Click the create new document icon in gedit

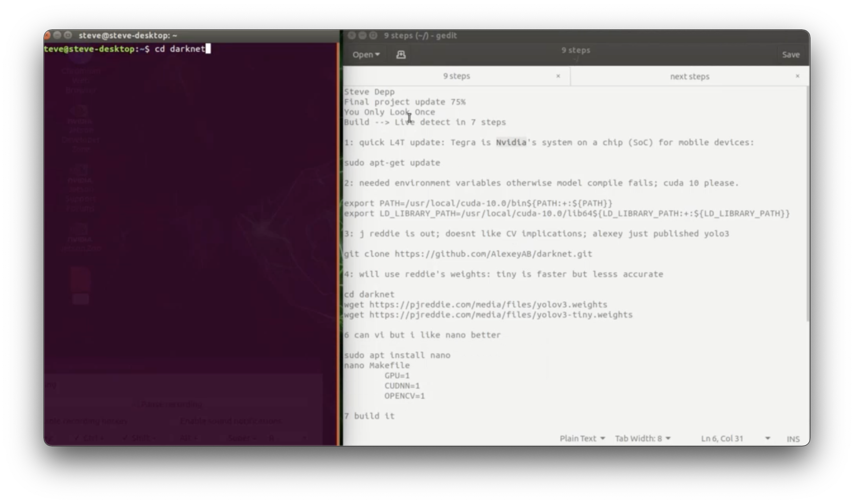point(401,55)
